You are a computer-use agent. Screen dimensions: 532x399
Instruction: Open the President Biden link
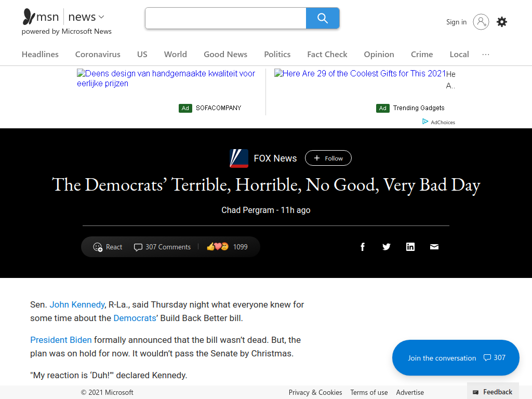click(61, 340)
